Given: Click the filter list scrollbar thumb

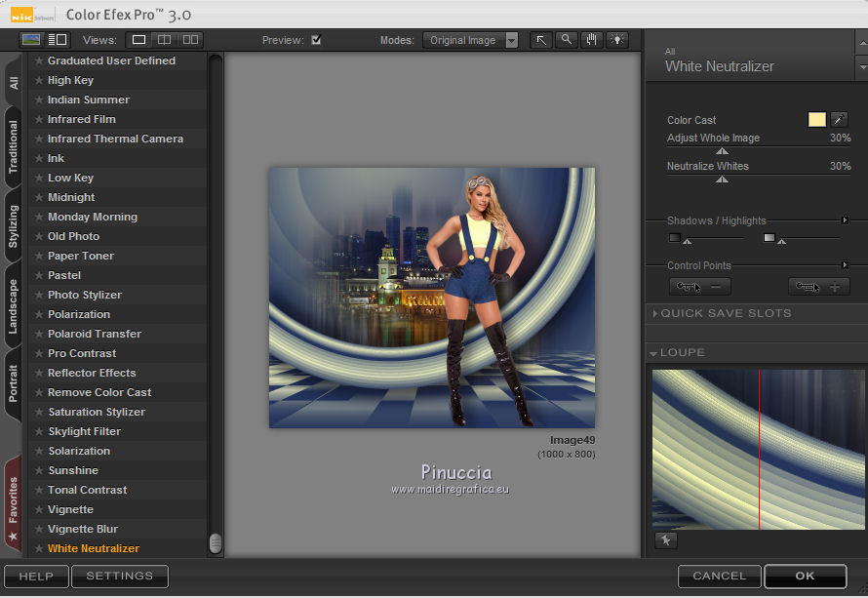Looking at the screenshot, I should tap(216, 543).
